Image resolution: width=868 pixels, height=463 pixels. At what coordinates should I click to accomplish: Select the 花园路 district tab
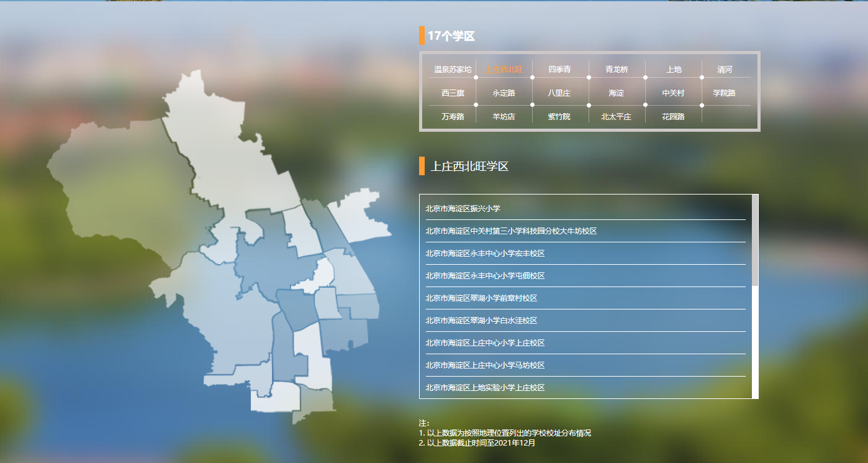tap(673, 117)
